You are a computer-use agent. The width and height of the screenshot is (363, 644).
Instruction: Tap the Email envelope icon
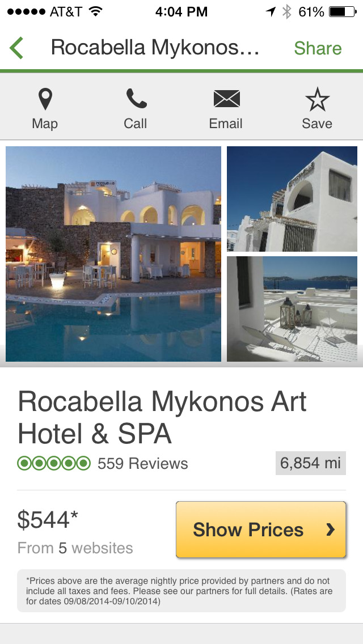tap(226, 99)
